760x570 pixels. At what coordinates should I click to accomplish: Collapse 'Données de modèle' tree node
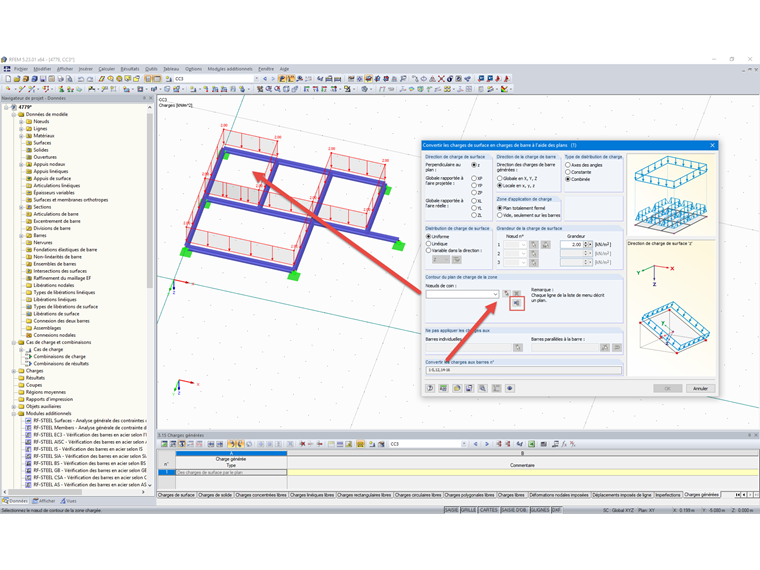[14, 115]
